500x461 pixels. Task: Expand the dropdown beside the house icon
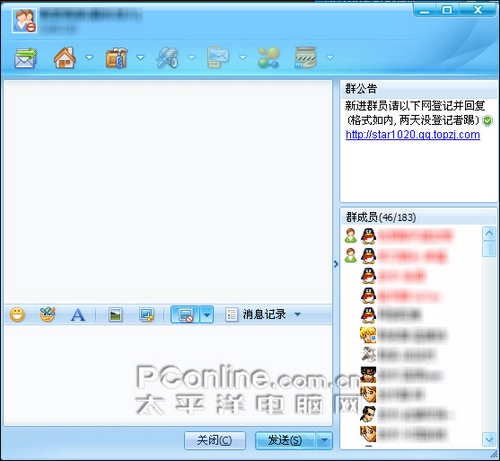[x=89, y=57]
